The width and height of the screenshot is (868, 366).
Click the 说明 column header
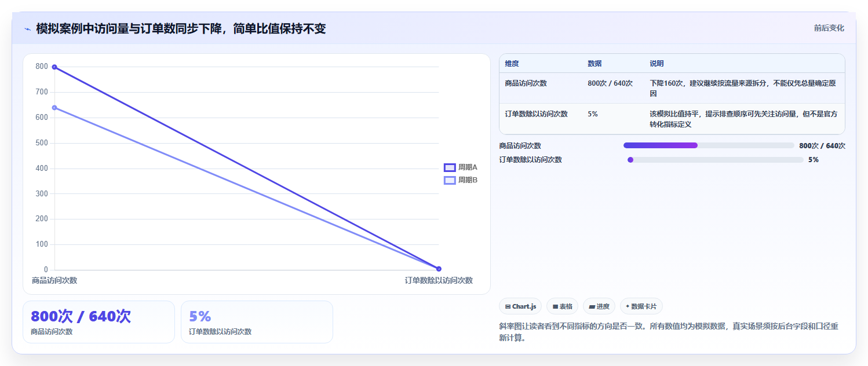tap(657, 64)
